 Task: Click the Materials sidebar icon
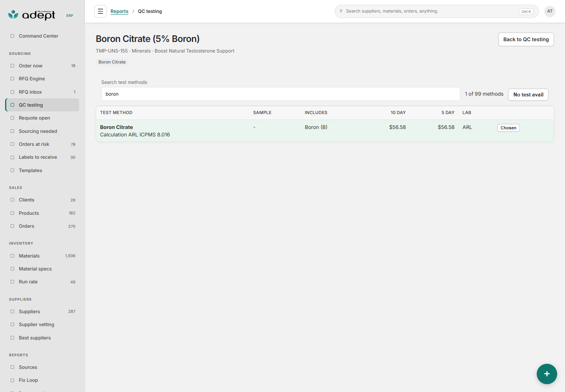12,256
